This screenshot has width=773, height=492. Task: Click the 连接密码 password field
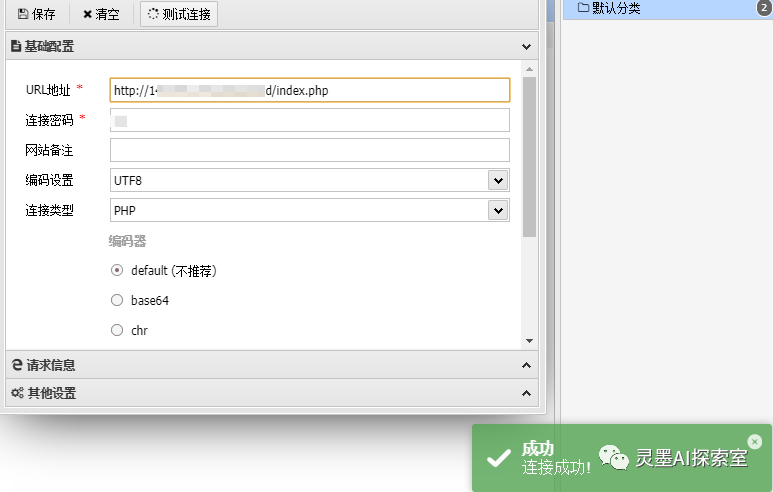point(309,120)
